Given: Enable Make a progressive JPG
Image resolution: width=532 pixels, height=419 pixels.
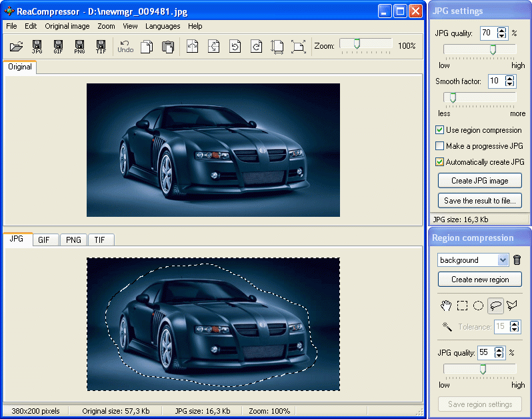Looking at the screenshot, I should [x=440, y=146].
